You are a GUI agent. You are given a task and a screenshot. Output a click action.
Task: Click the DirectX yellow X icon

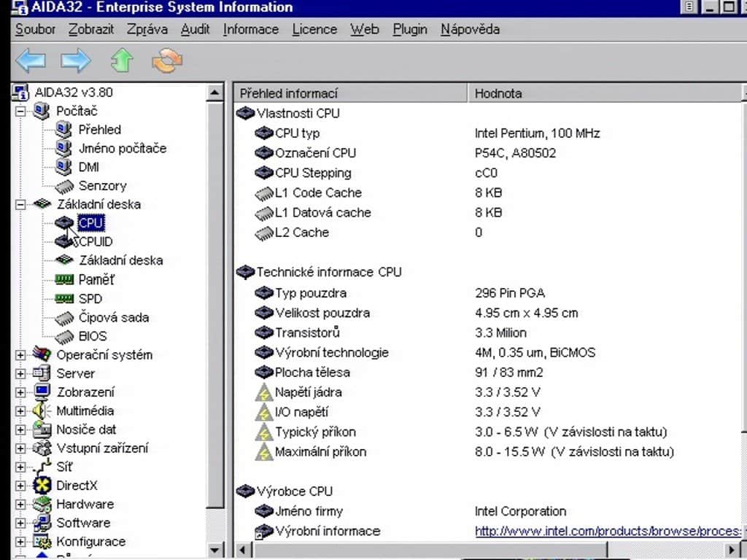point(42,485)
